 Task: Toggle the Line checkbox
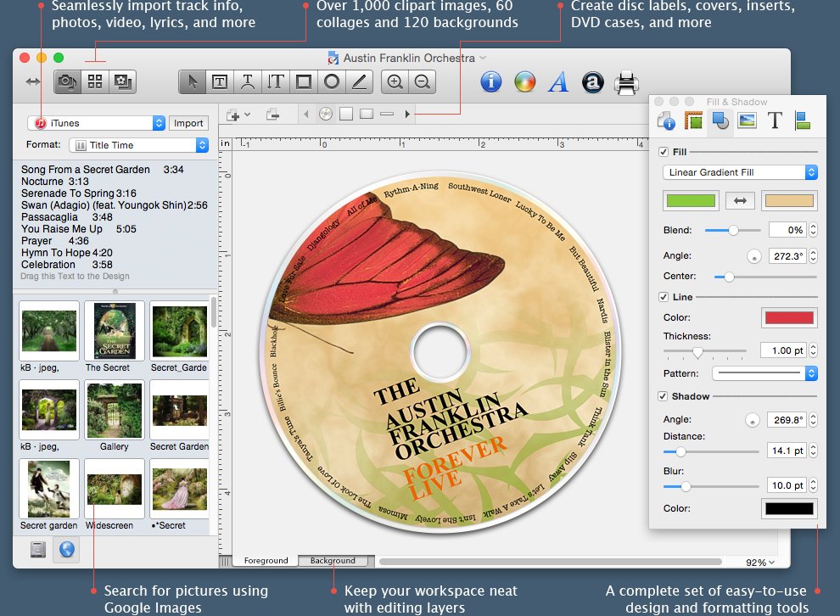point(664,297)
